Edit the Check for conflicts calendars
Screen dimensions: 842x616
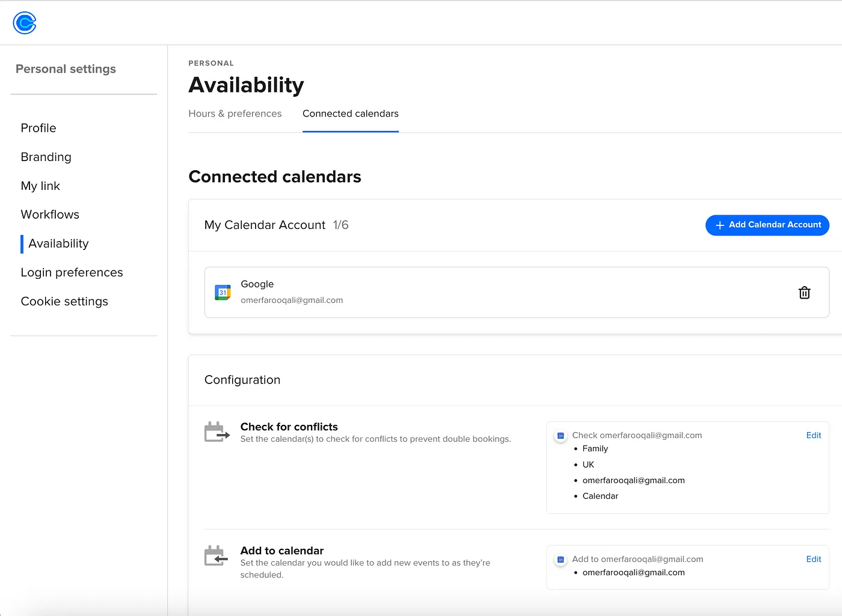coord(813,435)
